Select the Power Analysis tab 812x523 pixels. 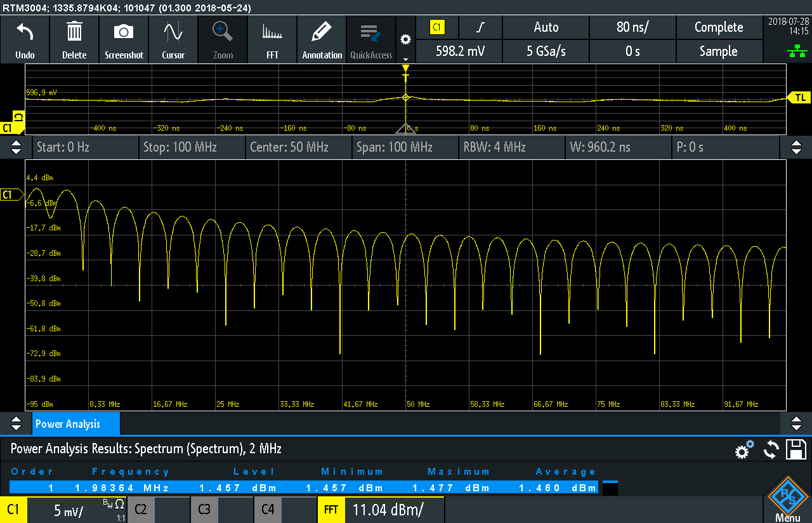[75, 424]
